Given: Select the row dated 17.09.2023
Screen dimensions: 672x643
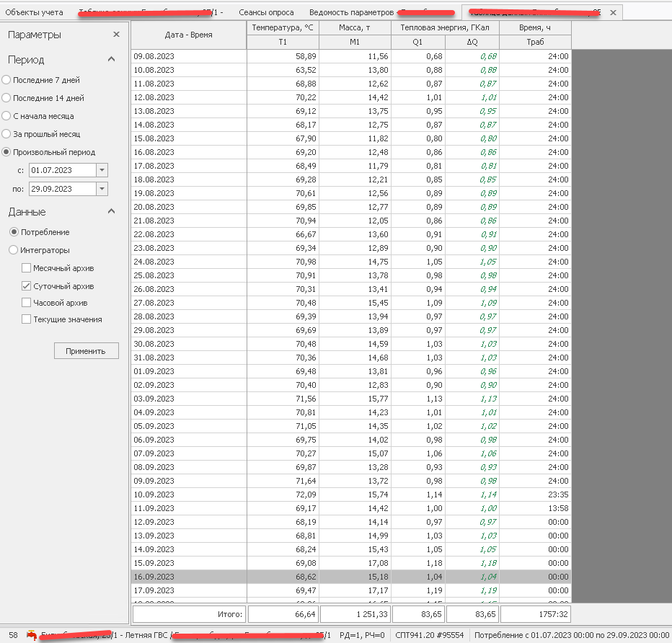Looking at the screenshot, I should (351, 590).
